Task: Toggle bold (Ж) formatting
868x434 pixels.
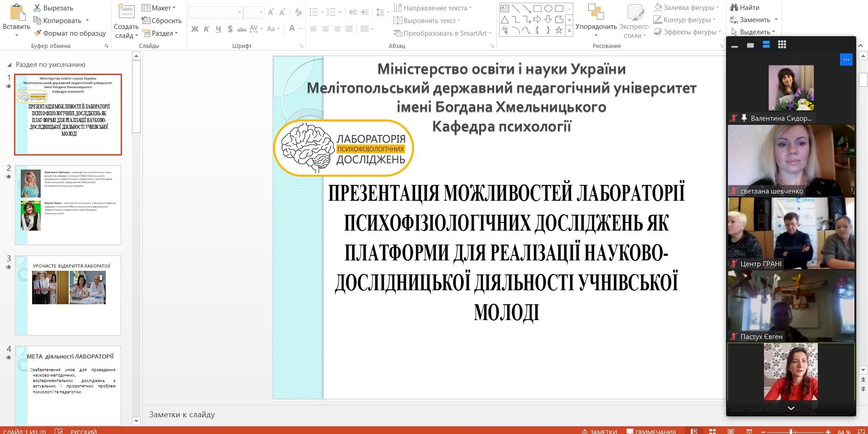Action: 195,29
